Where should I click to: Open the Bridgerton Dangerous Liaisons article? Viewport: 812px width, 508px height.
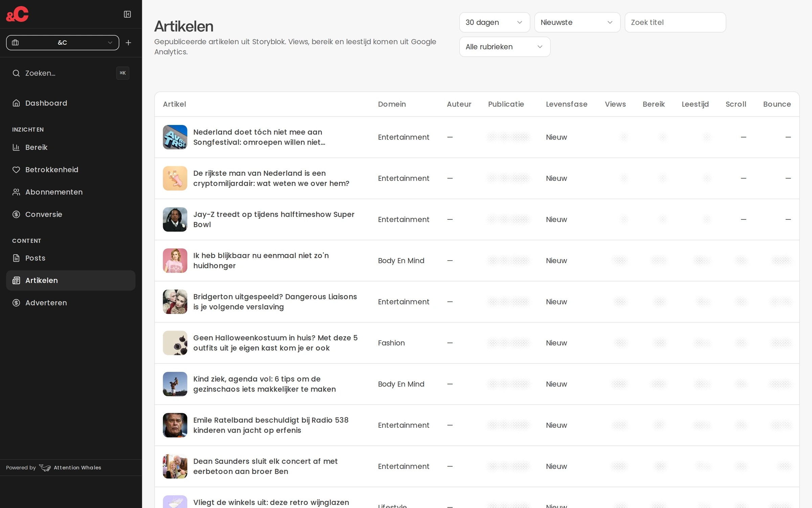(x=275, y=302)
